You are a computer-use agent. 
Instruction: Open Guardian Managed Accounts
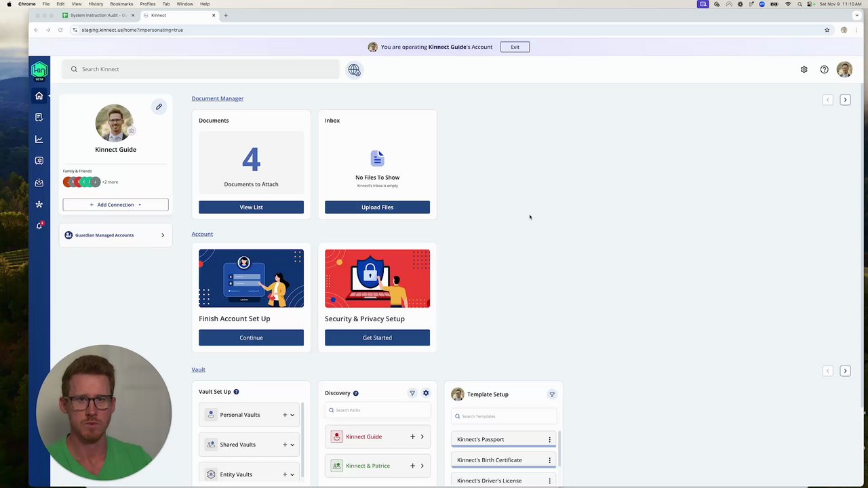click(x=115, y=235)
